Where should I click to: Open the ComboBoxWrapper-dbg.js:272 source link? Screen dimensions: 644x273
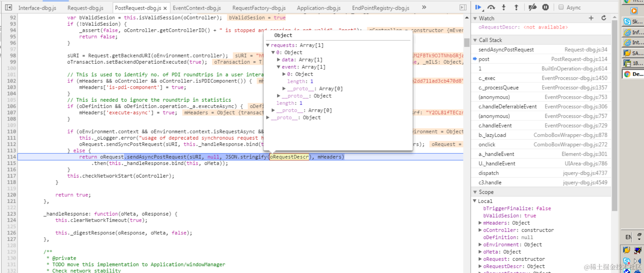(571, 145)
